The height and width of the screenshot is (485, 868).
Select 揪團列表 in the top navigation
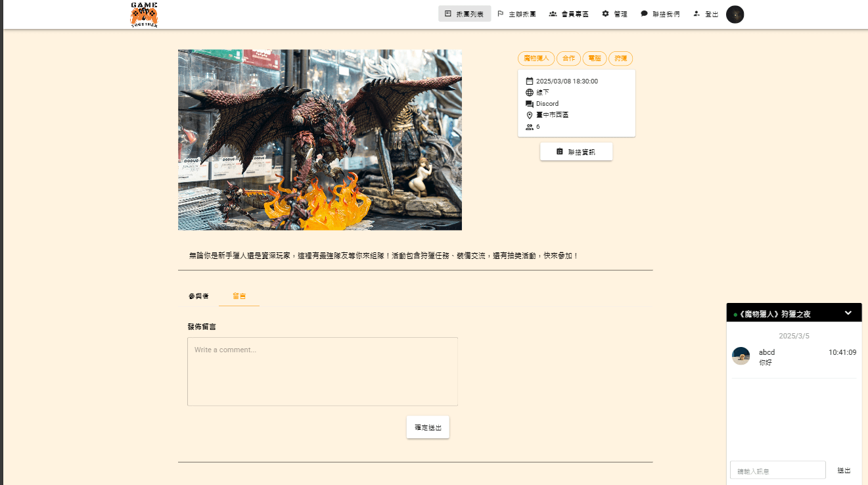[465, 14]
